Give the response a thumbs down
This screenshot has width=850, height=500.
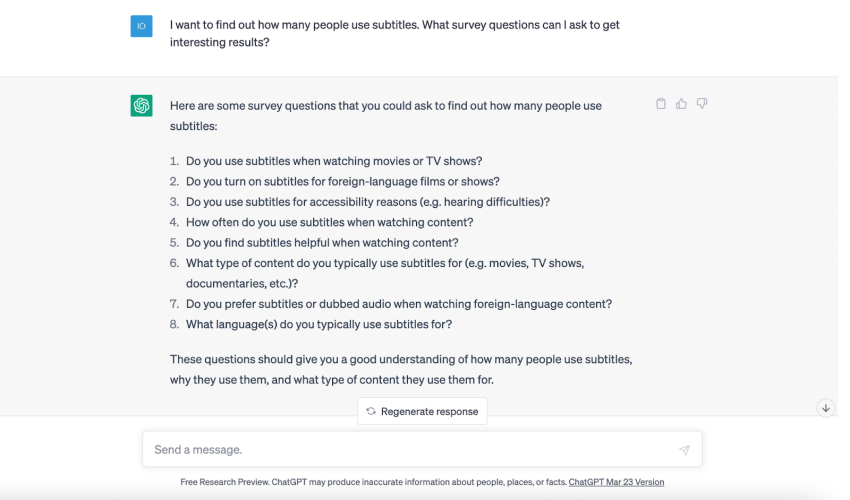pyautogui.click(x=701, y=103)
